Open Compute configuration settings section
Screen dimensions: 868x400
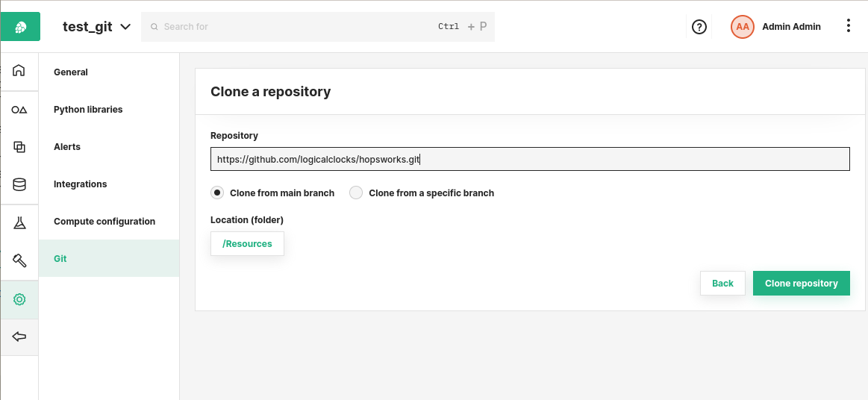click(104, 222)
